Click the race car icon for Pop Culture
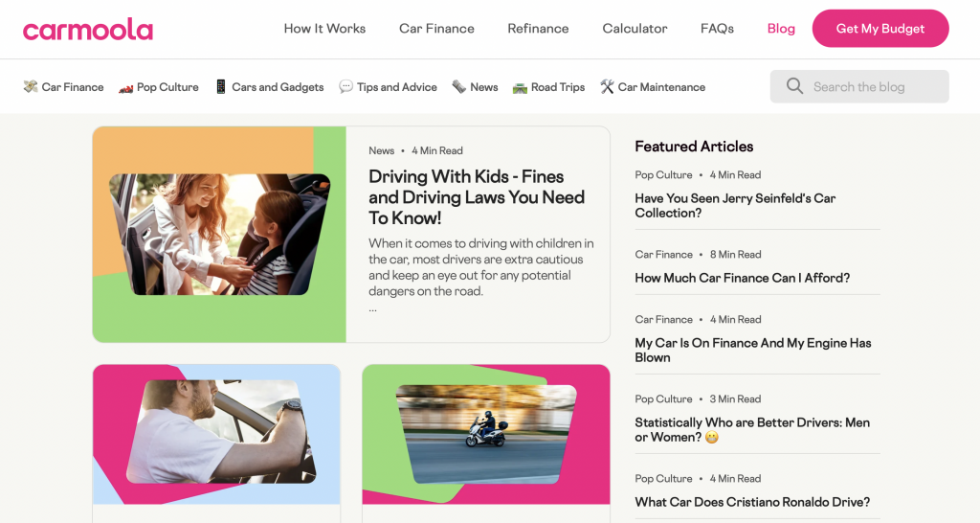 125,87
